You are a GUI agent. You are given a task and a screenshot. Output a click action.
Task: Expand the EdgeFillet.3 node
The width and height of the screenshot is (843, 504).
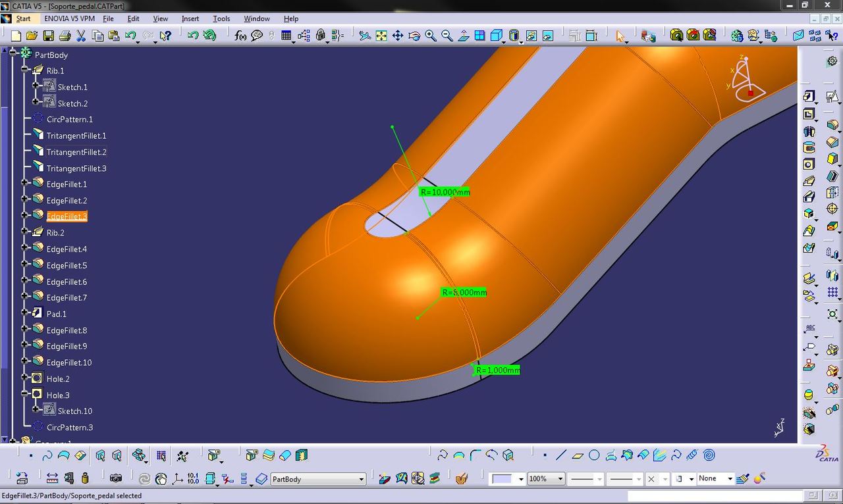[25, 214]
